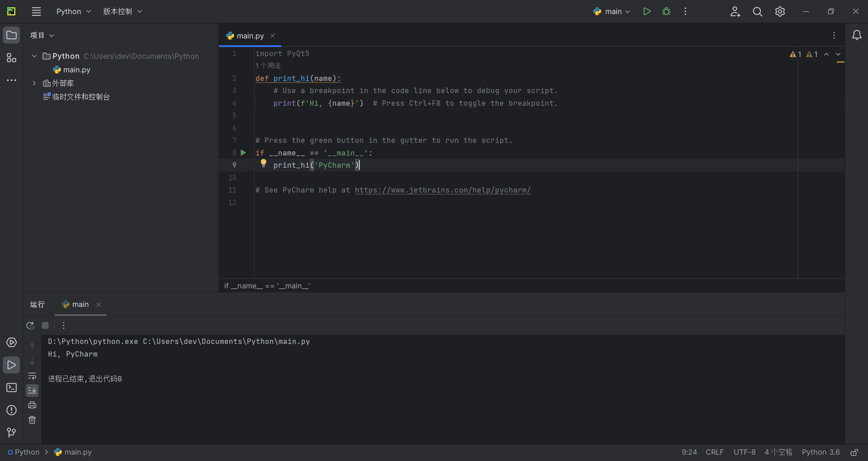Click the 运行 panel label
Image resolution: width=868 pixels, height=461 pixels.
pyautogui.click(x=38, y=305)
